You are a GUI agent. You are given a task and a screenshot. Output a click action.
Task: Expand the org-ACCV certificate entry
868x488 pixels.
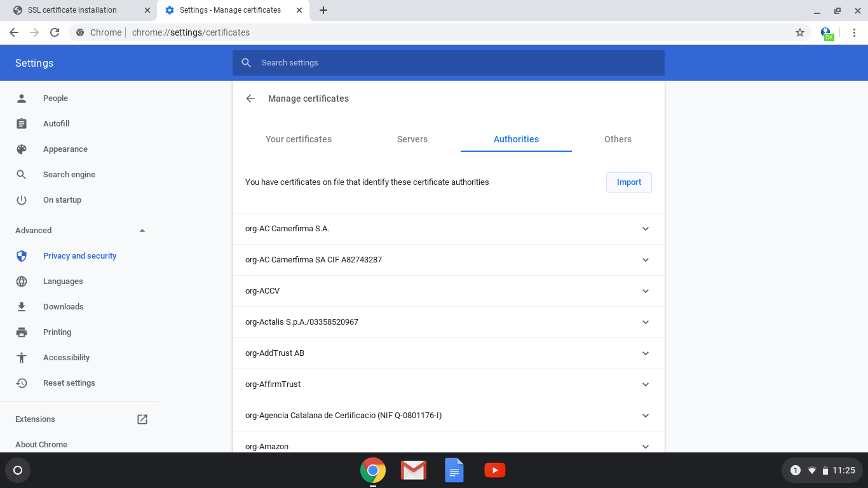click(x=645, y=291)
